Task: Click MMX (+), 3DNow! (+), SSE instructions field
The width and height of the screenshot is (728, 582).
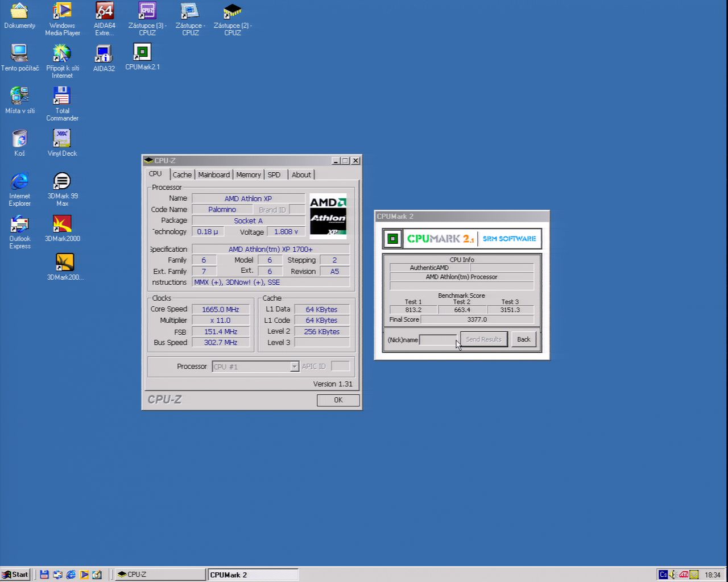Action: pos(271,282)
